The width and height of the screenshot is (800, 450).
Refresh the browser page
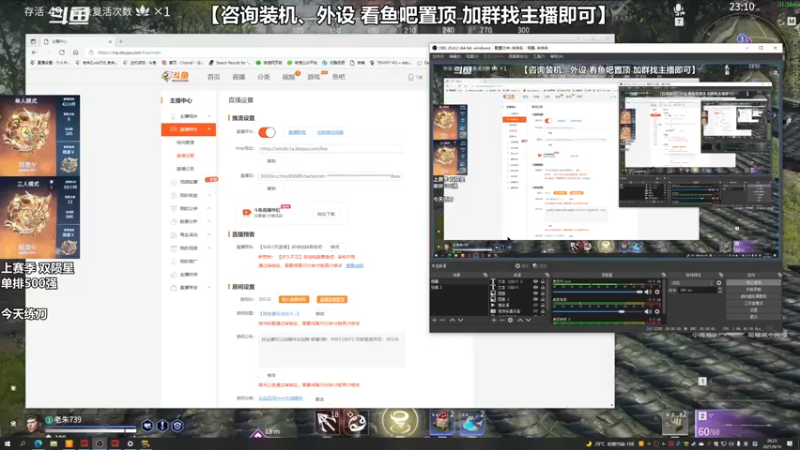[62, 52]
